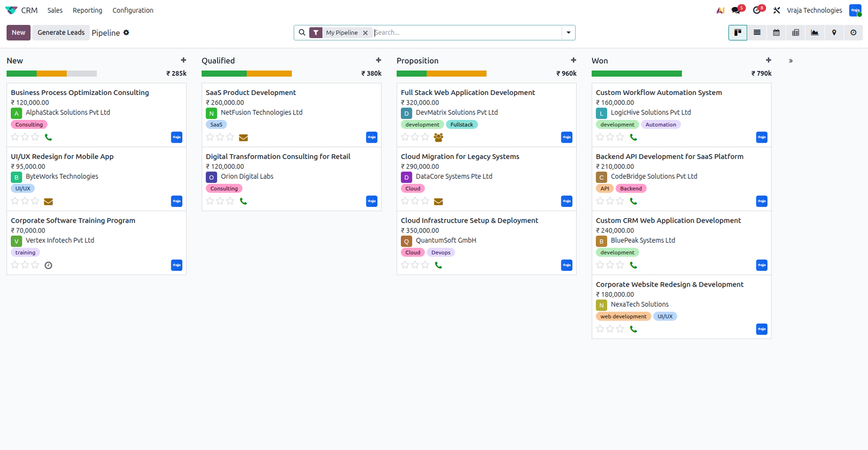Open activities clock icon in top bar
The image size is (868, 450).
757,10
